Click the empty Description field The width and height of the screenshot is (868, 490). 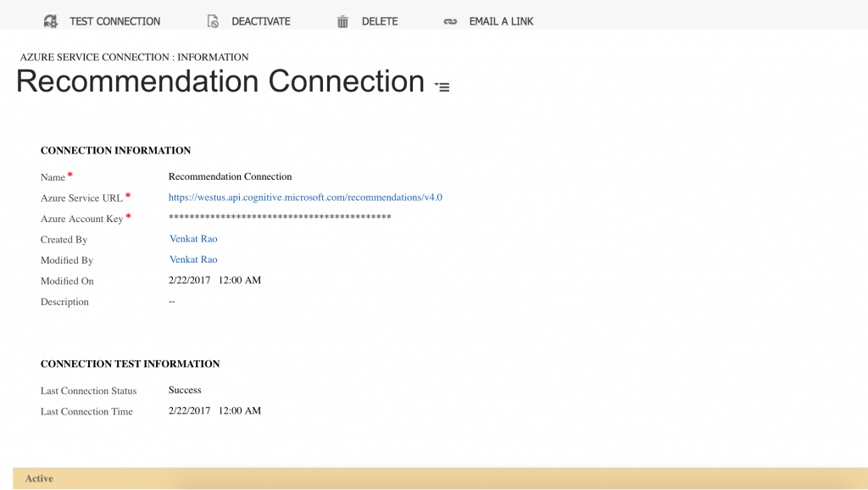172,302
